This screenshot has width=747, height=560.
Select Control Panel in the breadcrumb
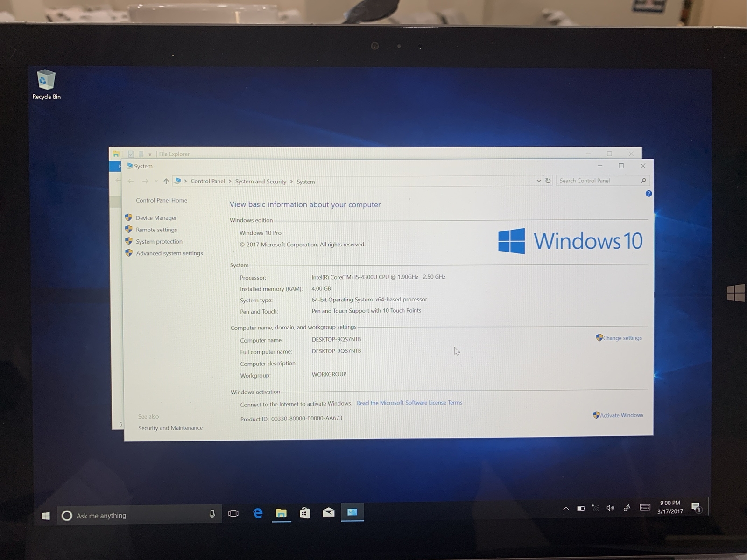(x=208, y=181)
